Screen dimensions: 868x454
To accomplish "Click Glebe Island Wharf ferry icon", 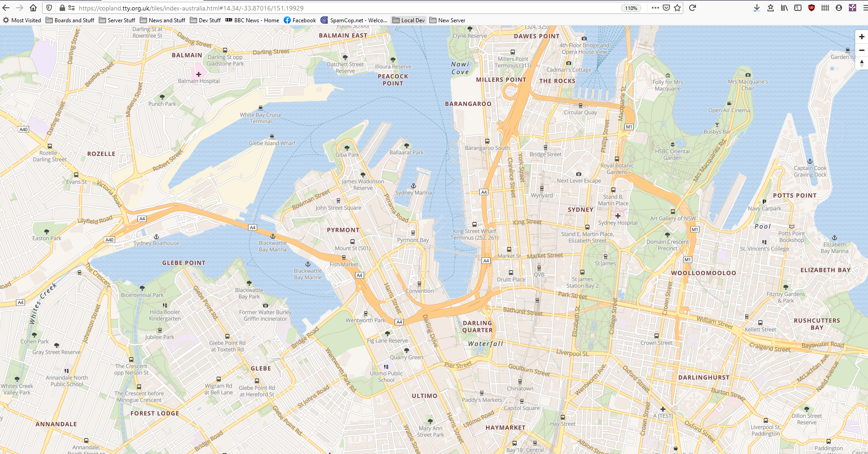I will coord(272,136).
